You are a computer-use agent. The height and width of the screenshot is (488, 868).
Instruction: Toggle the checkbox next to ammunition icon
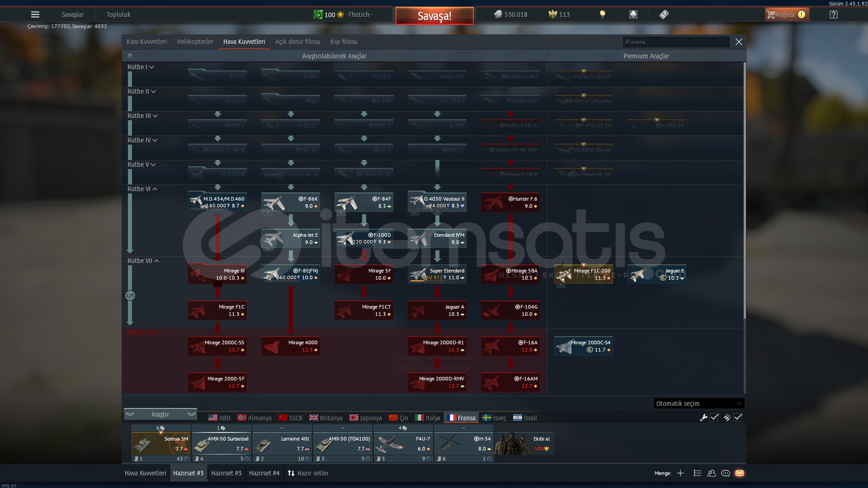[x=738, y=418]
